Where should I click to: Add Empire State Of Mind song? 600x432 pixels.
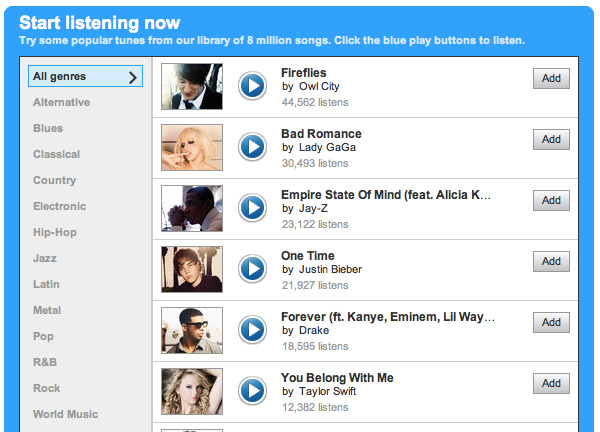click(551, 201)
